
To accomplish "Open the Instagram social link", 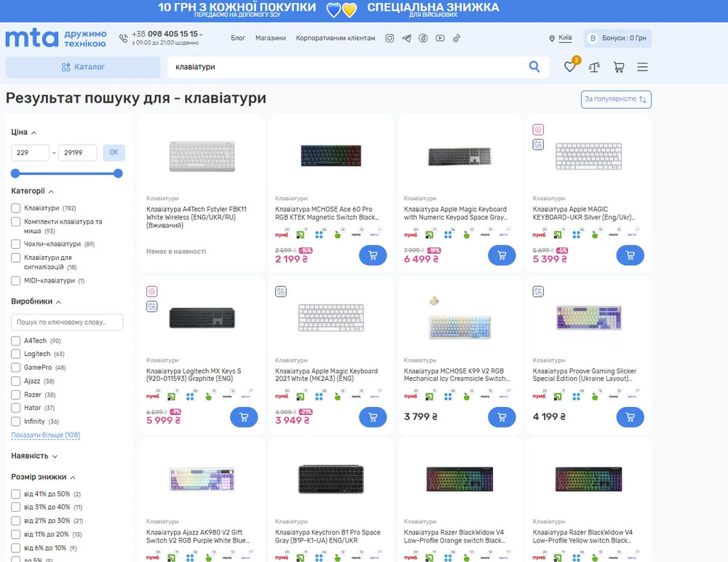I will point(389,38).
